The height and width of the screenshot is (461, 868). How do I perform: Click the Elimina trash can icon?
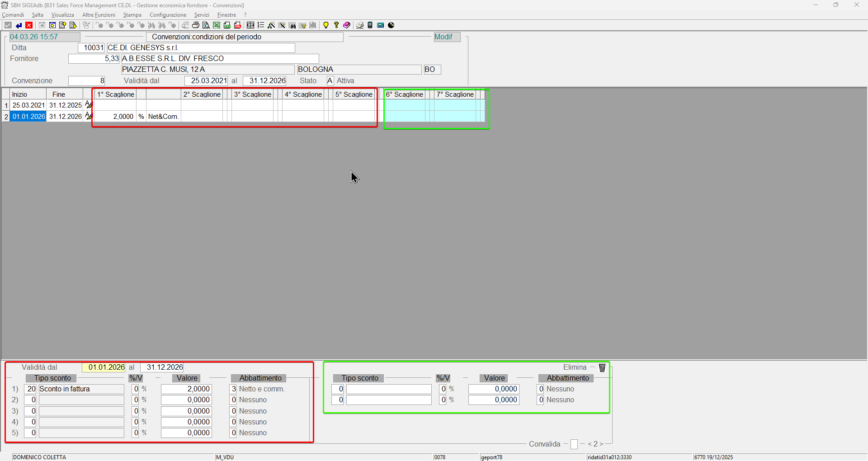coord(602,368)
